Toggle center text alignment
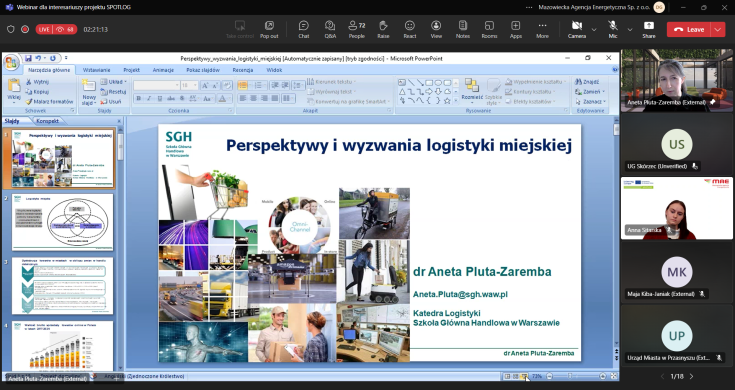735x390 pixels. (254, 98)
